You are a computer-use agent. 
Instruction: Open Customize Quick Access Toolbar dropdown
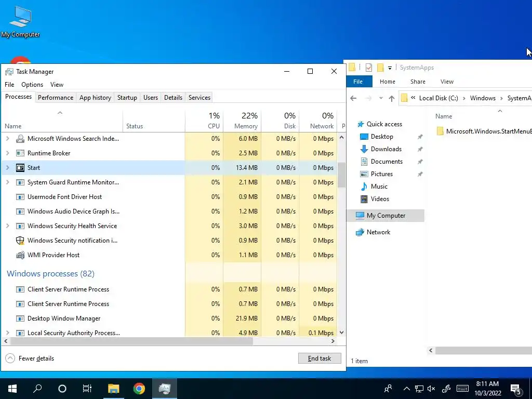[x=390, y=68]
